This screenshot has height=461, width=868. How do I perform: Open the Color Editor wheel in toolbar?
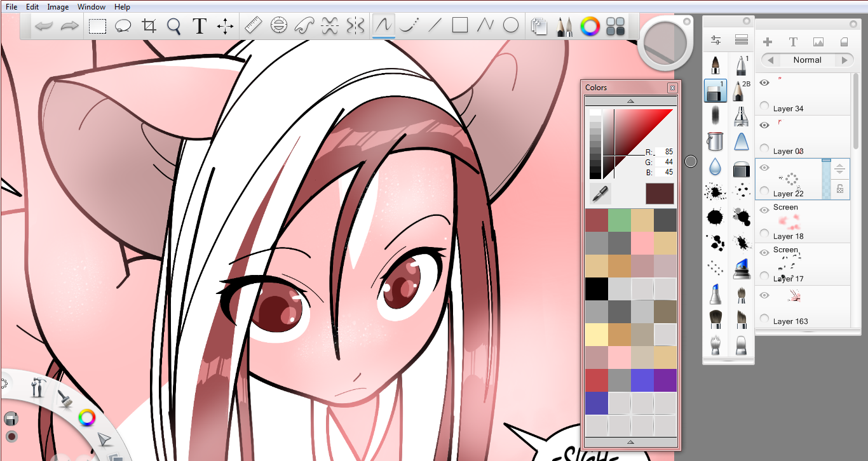click(590, 26)
